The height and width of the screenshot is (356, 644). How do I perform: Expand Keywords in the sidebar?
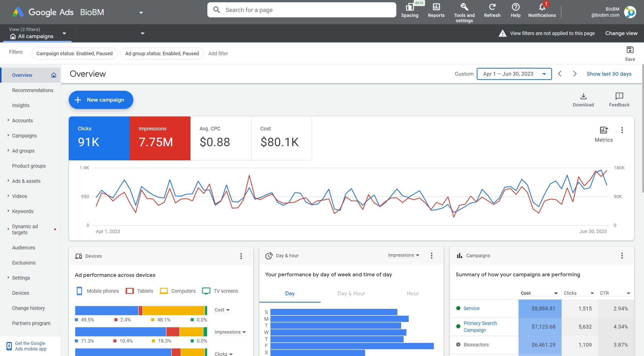(x=8, y=211)
